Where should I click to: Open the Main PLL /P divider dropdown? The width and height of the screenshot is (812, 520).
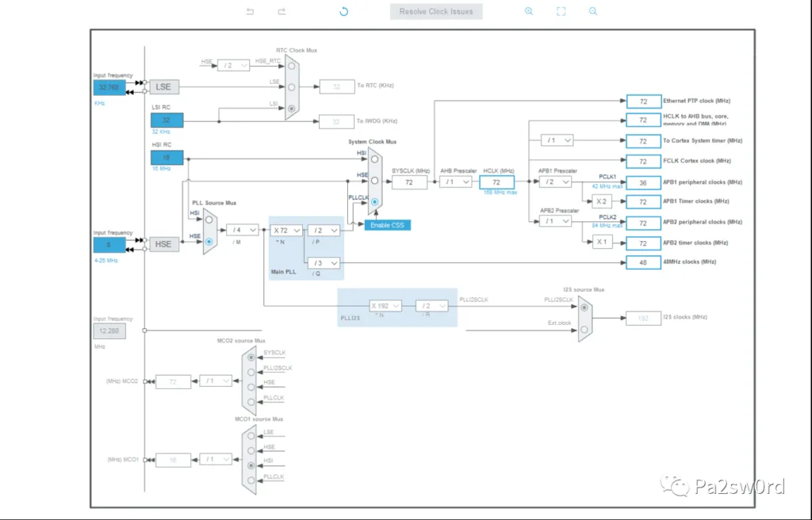coord(324,230)
